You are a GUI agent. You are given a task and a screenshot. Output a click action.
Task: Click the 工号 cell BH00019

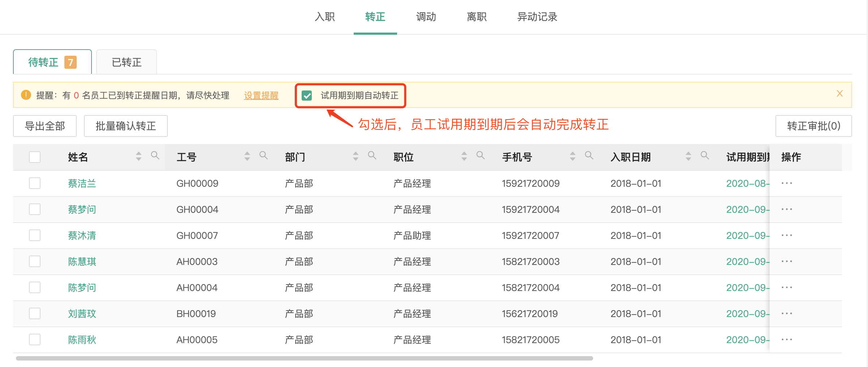pos(196,314)
